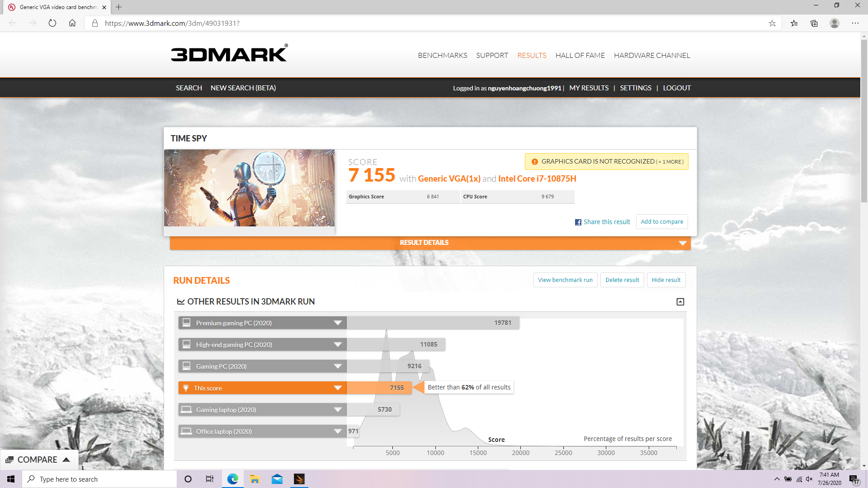Click the Windows taskbar search box
The height and width of the screenshot is (488, 868).
[99, 479]
